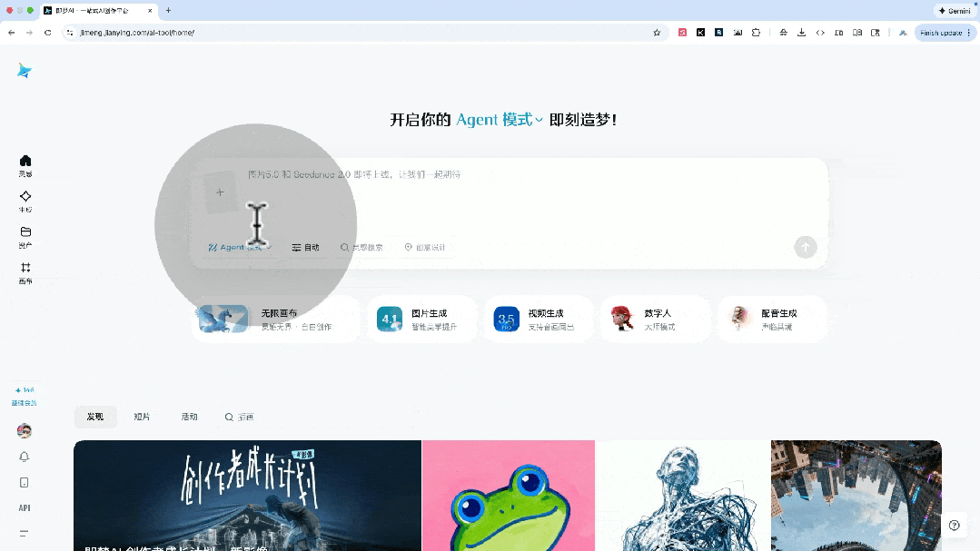Toggle 灵感搜索 option in prompt box

pos(361,247)
